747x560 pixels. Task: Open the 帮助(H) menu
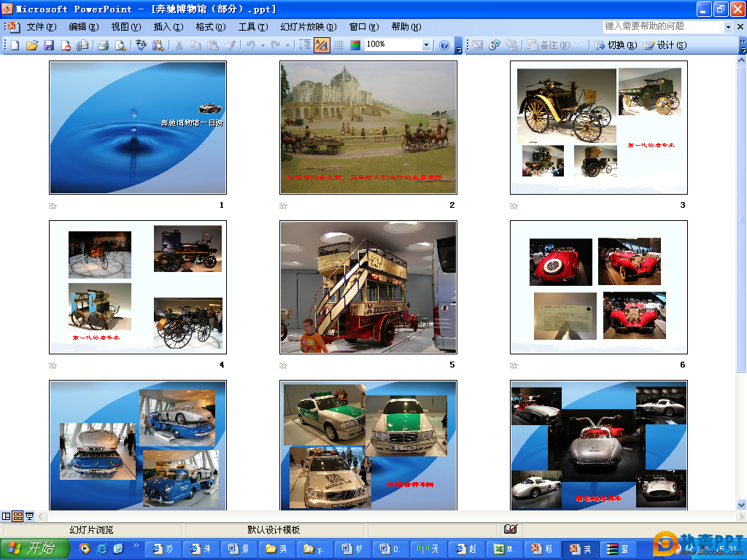pyautogui.click(x=406, y=27)
